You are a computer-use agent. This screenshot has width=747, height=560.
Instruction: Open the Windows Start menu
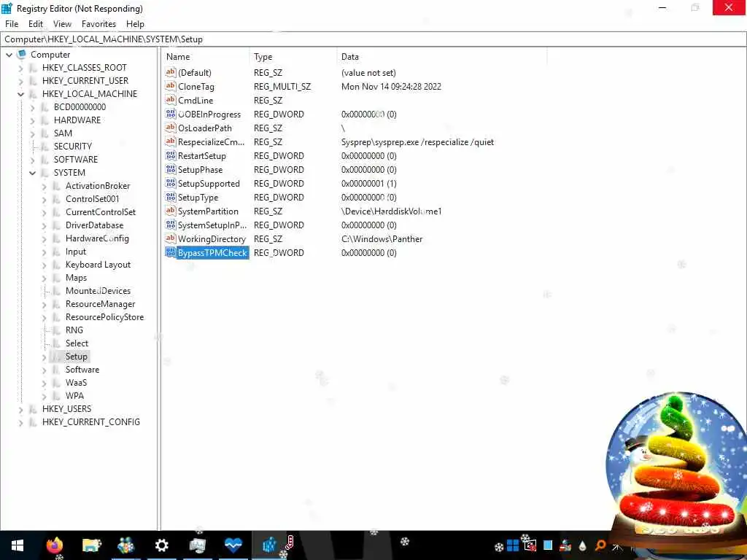18,545
